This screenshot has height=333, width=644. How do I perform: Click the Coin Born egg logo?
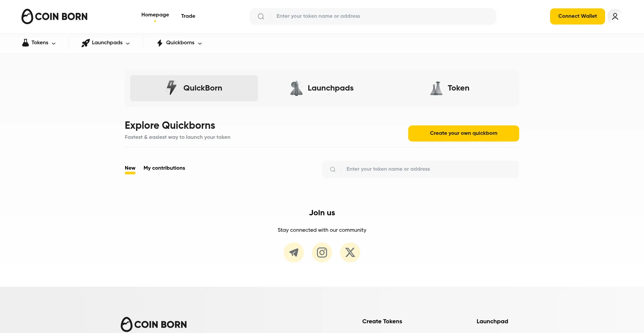tap(28, 16)
